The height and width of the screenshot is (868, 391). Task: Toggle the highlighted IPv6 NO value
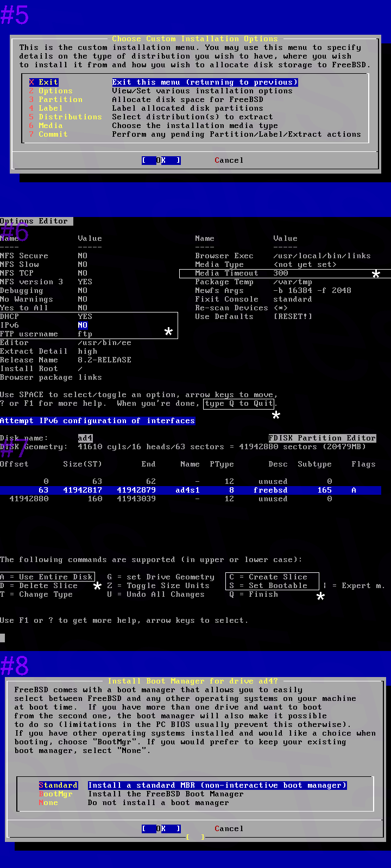coord(83,325)
